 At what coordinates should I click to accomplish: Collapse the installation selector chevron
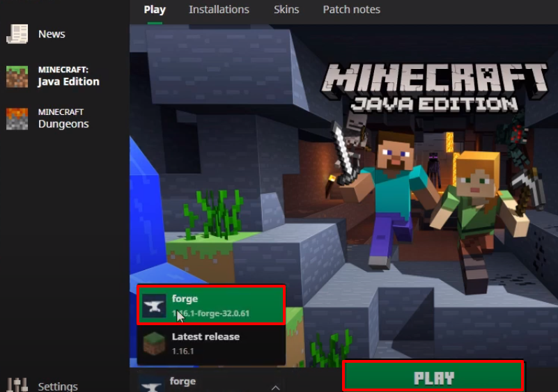tap(275, 387)
